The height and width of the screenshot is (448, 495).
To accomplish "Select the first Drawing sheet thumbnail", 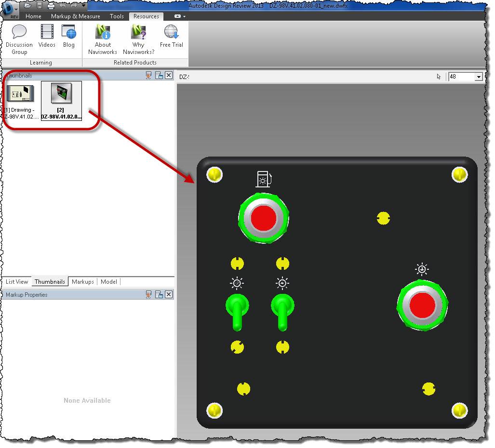I will pos(20,93).
